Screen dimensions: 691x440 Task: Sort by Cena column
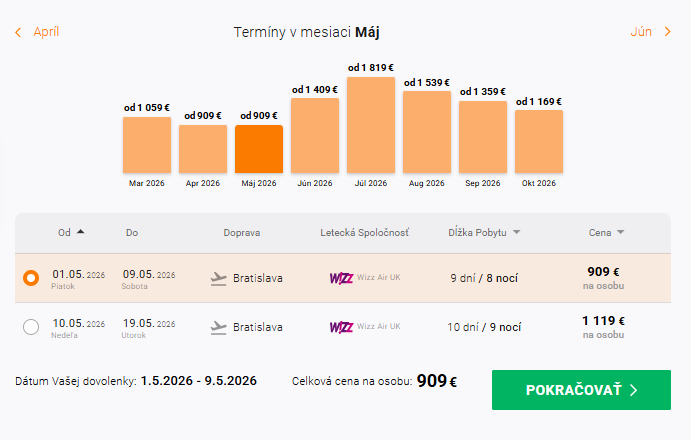[620, 233]
